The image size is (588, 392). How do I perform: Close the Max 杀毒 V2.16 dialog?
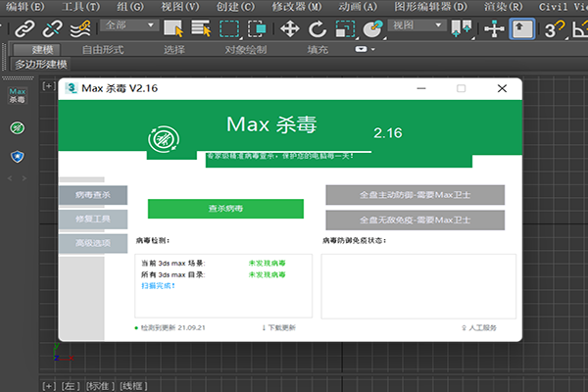[502, 88]
